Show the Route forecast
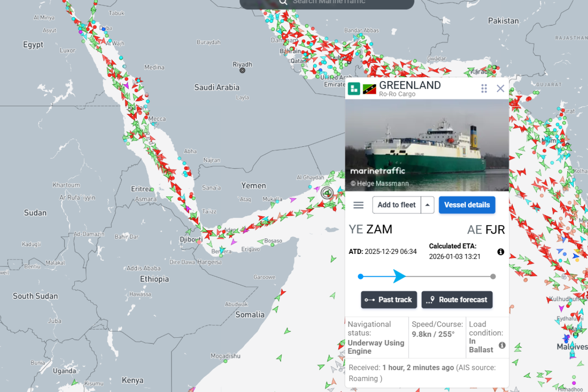 457,300
